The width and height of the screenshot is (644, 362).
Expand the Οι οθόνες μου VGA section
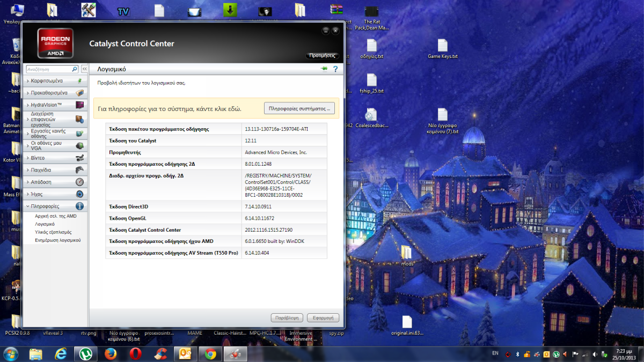56,146
